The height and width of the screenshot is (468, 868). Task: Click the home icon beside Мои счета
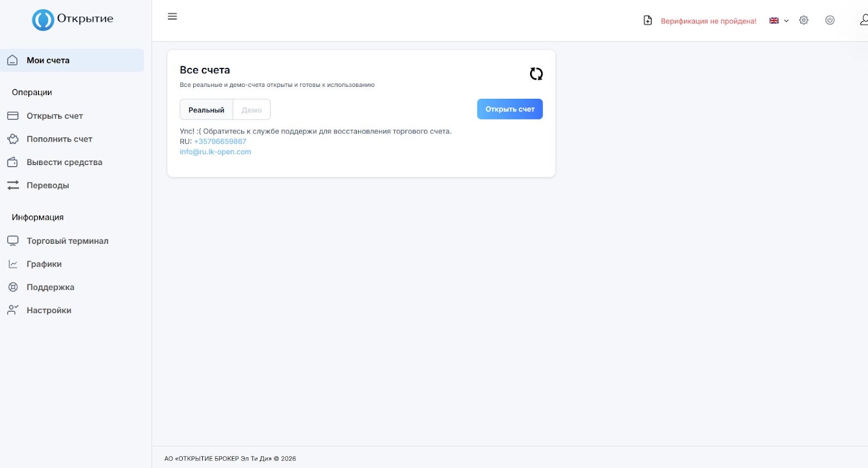[x=12, y=60]
